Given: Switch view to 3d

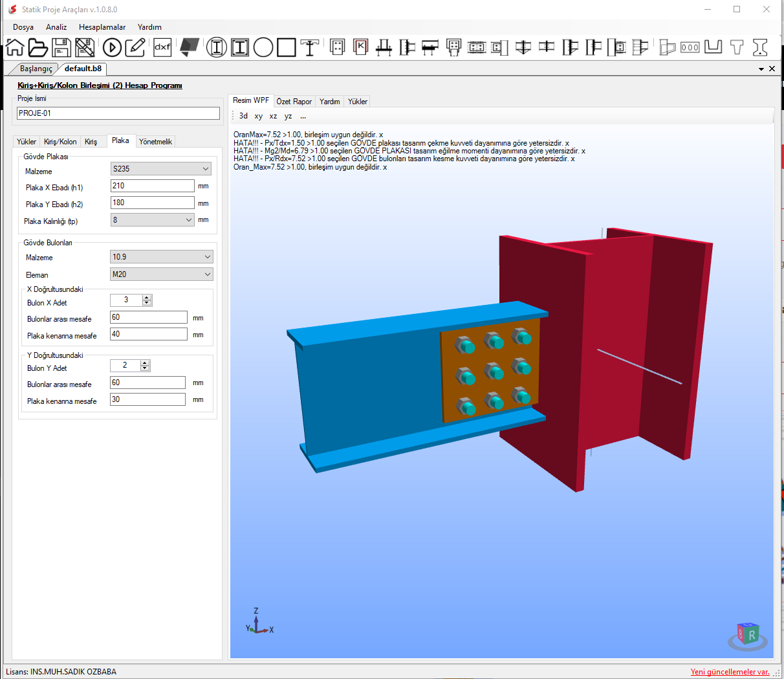Looking at the screenshot, I should tap(243, 116).
